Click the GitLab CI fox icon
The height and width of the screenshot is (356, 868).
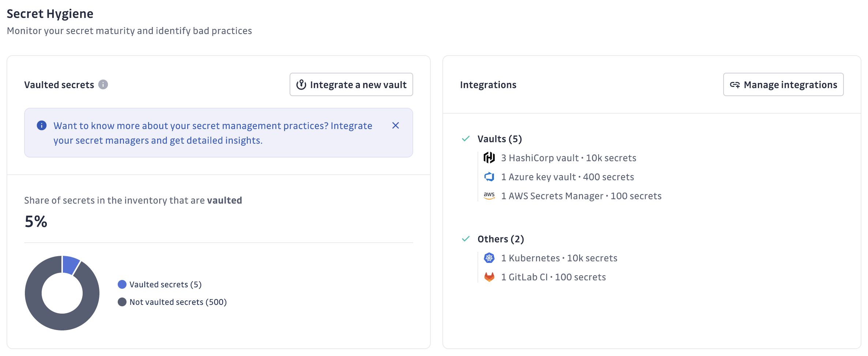(x=489, y=277)
